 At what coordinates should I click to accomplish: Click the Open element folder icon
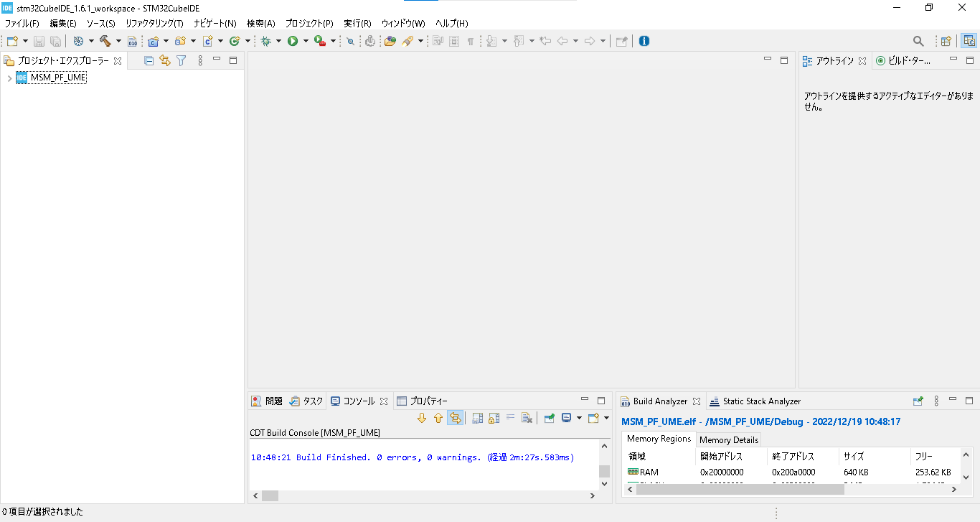click(x=390, y=41)
